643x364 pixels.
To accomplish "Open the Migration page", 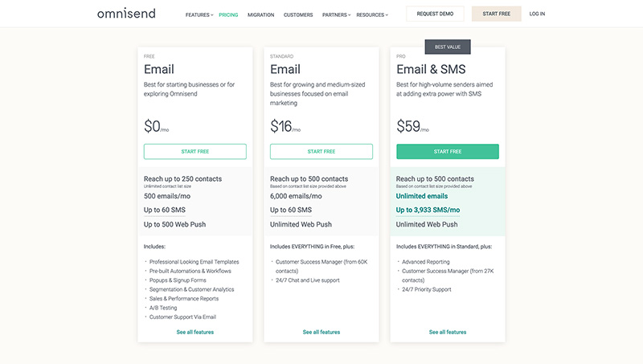I will click(260, 14).
